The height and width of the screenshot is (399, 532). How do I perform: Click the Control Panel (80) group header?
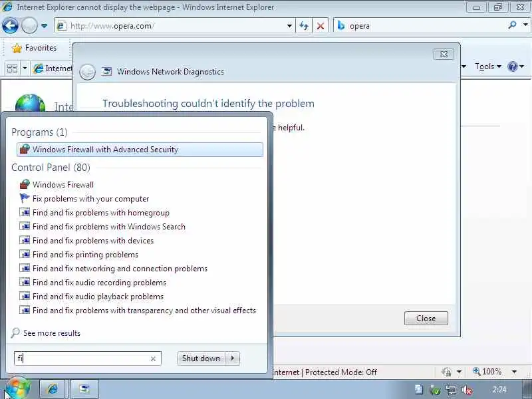51,168
